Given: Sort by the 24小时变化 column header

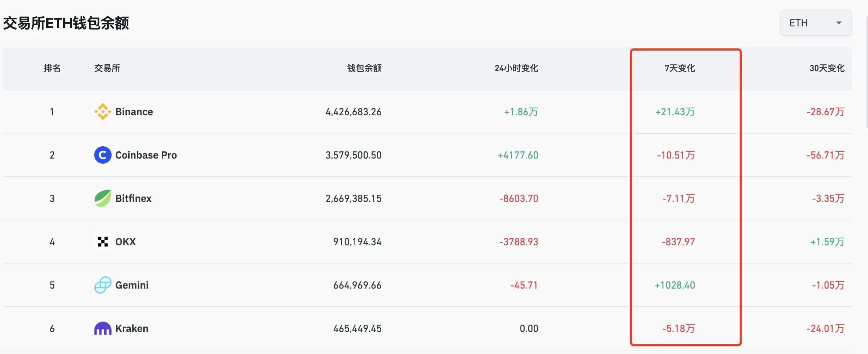Looking at the screenshot, I should click(x=516, y=68).
